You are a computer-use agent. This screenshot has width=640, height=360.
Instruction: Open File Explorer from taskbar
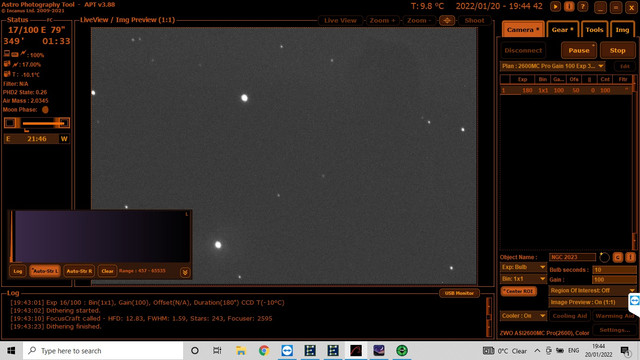(x=241, y=351)
